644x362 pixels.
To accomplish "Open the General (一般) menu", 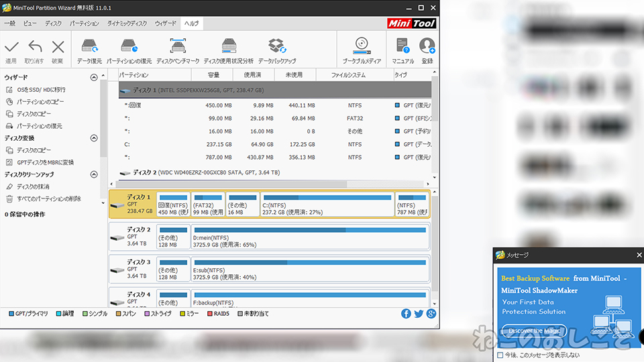I will 9,23.
